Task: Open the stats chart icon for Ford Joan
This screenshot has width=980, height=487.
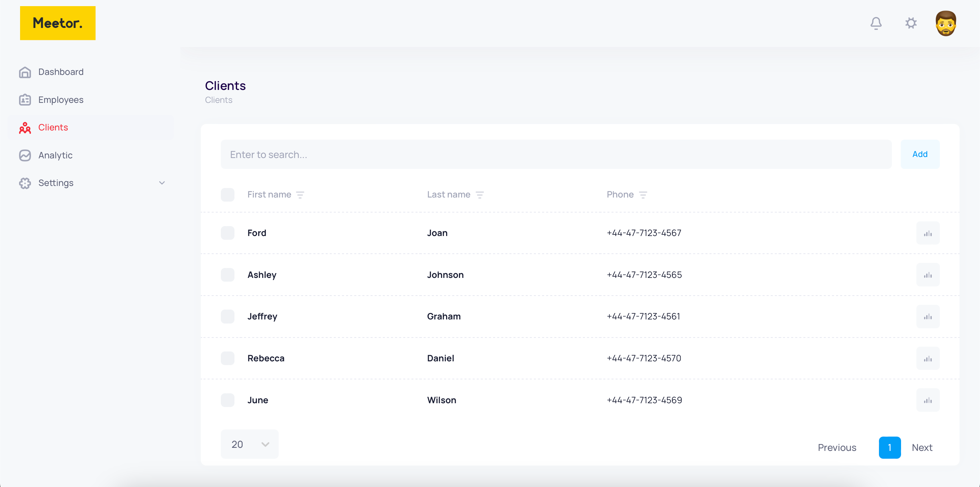Action: click(x=928, y=233)
